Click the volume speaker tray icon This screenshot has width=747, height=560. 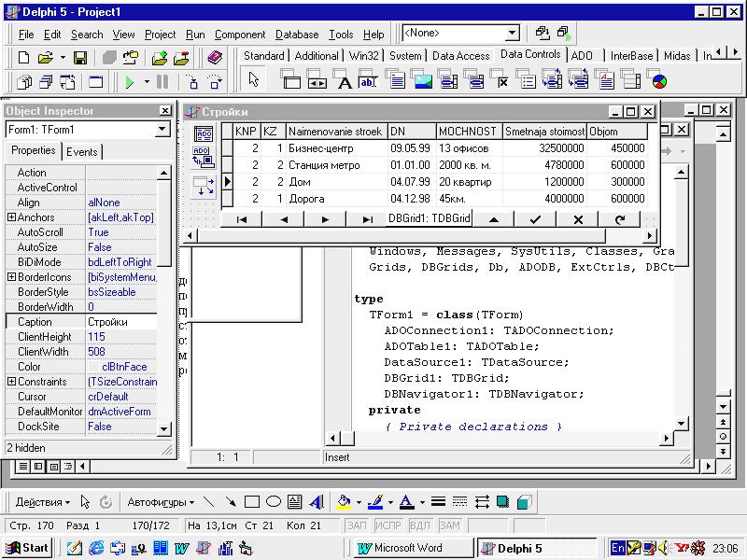pos(663,548)
